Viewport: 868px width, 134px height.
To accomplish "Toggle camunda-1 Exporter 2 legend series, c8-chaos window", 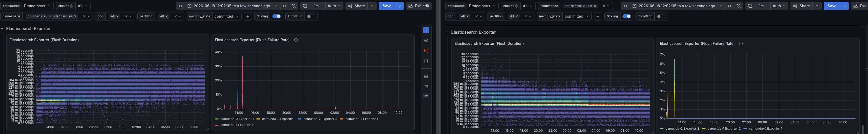I will [x=234, y=125].
